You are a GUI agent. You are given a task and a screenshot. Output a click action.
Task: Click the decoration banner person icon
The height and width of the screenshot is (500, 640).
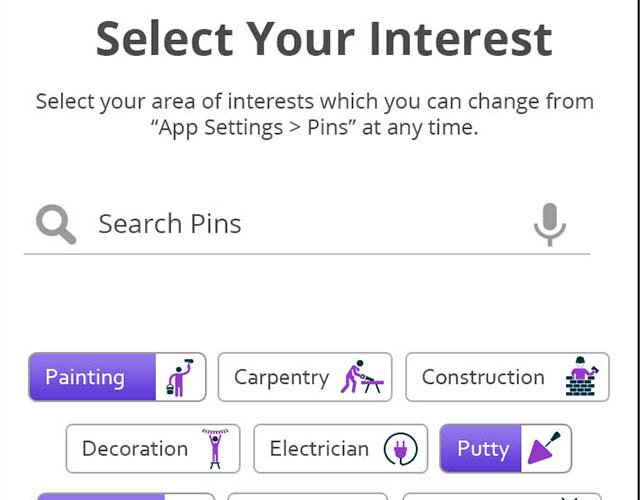215,449
